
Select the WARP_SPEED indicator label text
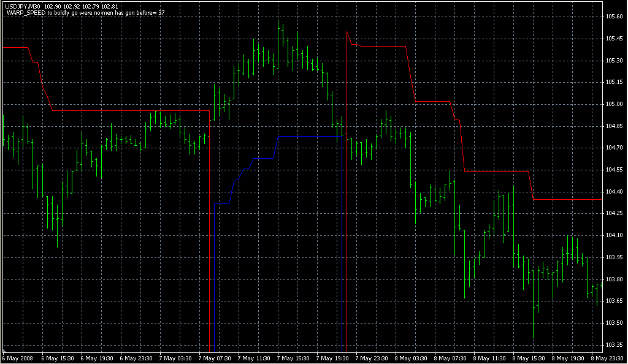point(86,13)
